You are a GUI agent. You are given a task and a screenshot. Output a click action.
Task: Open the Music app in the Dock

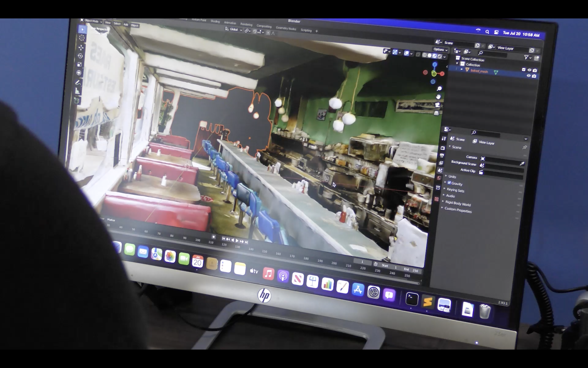[x=268, y=274]
